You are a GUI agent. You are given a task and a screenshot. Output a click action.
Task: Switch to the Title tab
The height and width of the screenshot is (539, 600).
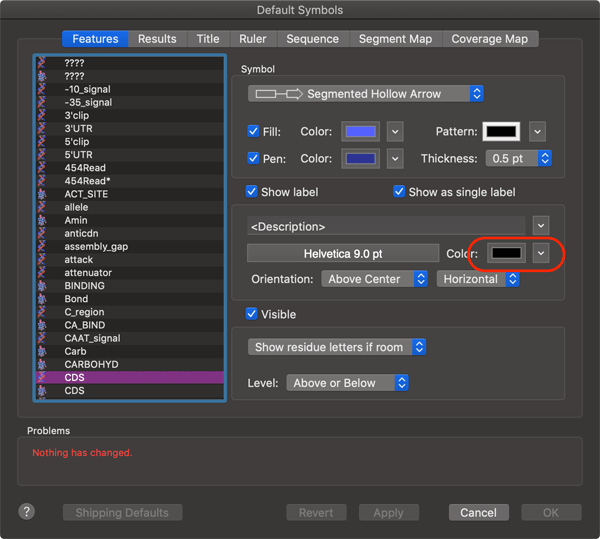[208, 39]
